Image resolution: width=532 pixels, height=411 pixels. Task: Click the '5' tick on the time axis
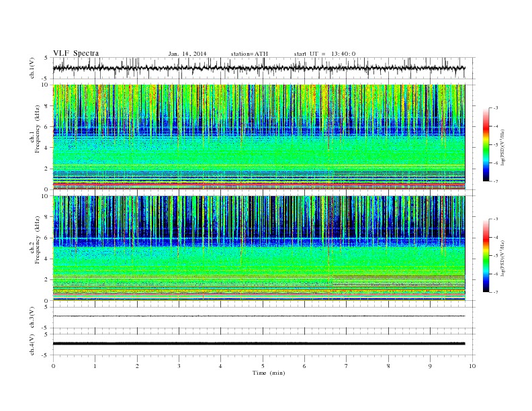click(x=263, y=366)
